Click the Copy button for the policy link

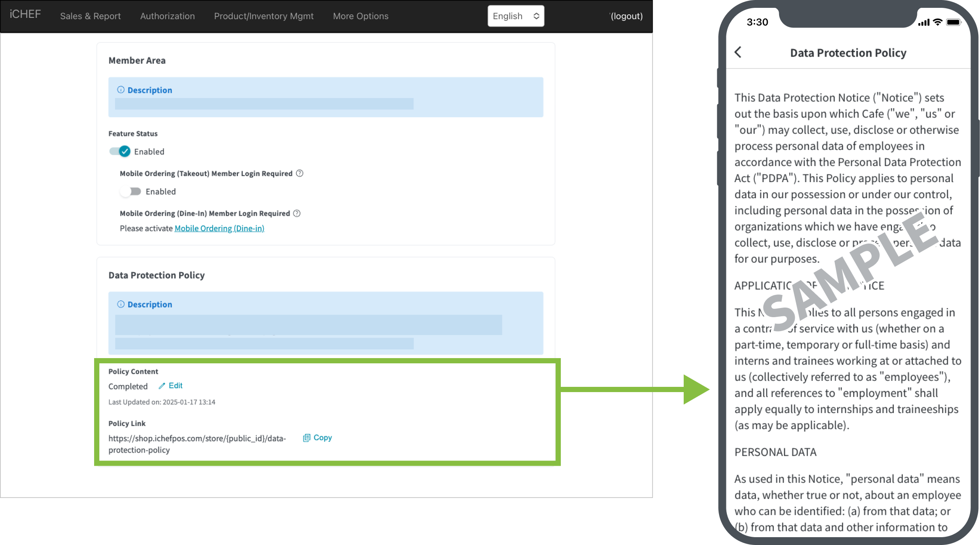coord(322,437)
